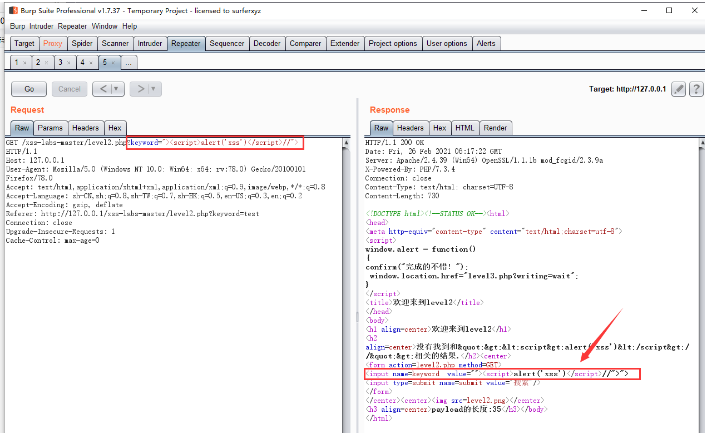705x433 pixels.
Task: Go forward to next request with > button
Action: [140, 89]
